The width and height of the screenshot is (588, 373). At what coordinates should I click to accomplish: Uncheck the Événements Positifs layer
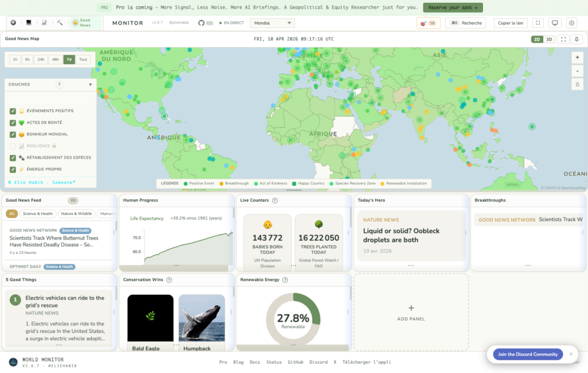[x=13, y=111]
